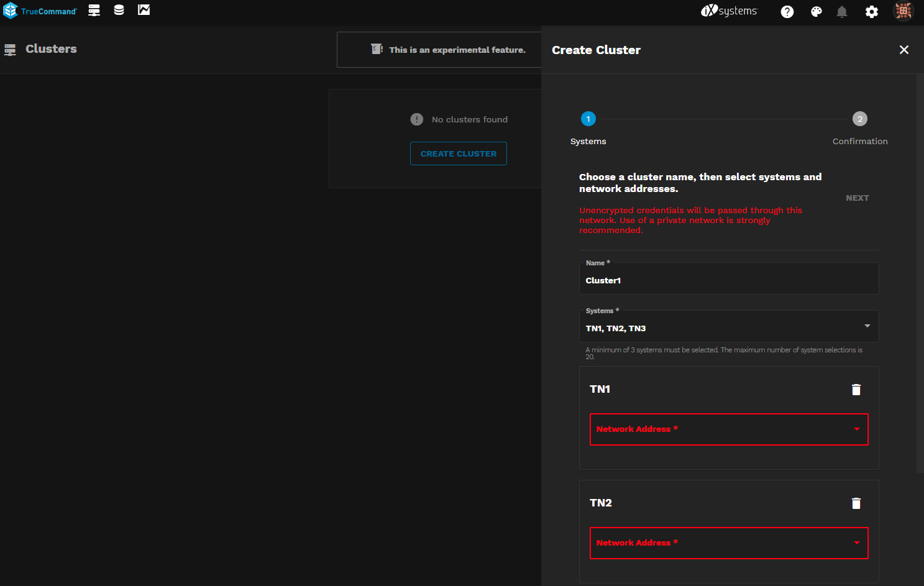Open the help question mark icon
Viewport: 924px width, 586px height.
pyautogui.click(x=787, y=12)
